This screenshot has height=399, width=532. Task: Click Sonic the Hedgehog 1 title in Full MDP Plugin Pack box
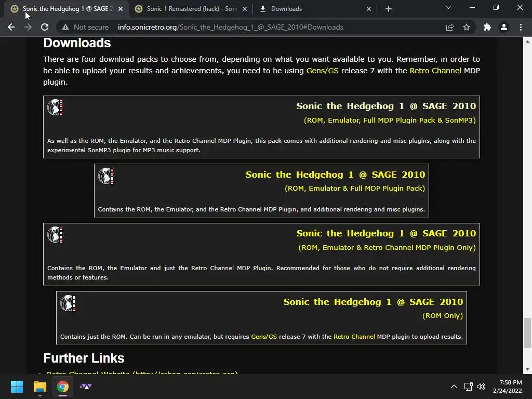click(335, 175)
